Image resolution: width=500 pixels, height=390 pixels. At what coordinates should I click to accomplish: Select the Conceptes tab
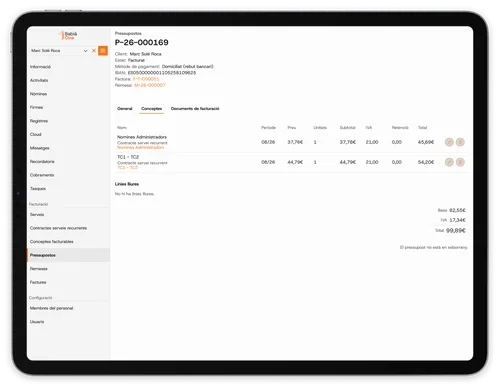[x=151, y=109]
